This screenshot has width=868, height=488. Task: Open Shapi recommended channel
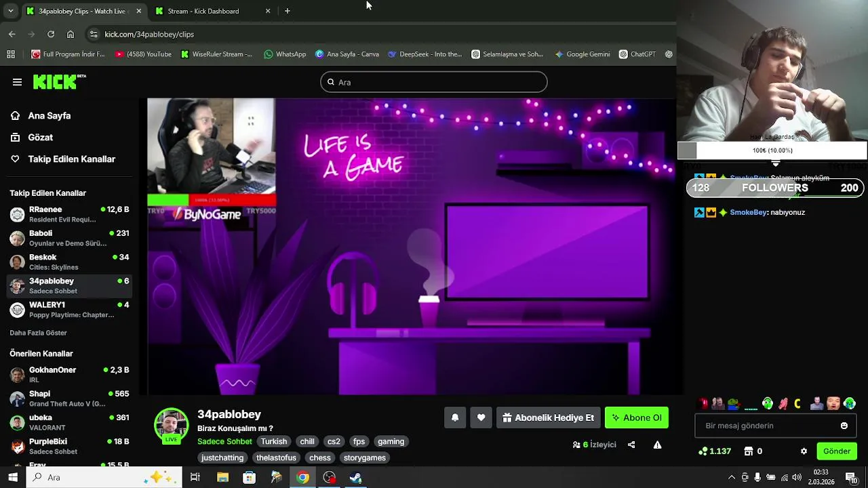pos(69,399)
